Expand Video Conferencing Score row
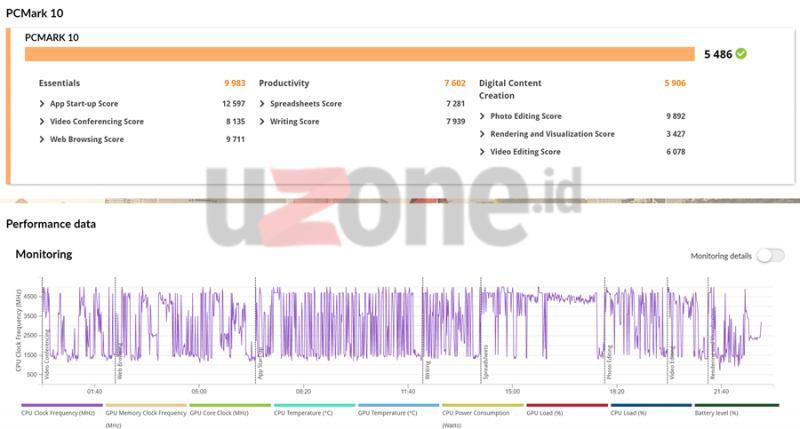 pos(42,121)
